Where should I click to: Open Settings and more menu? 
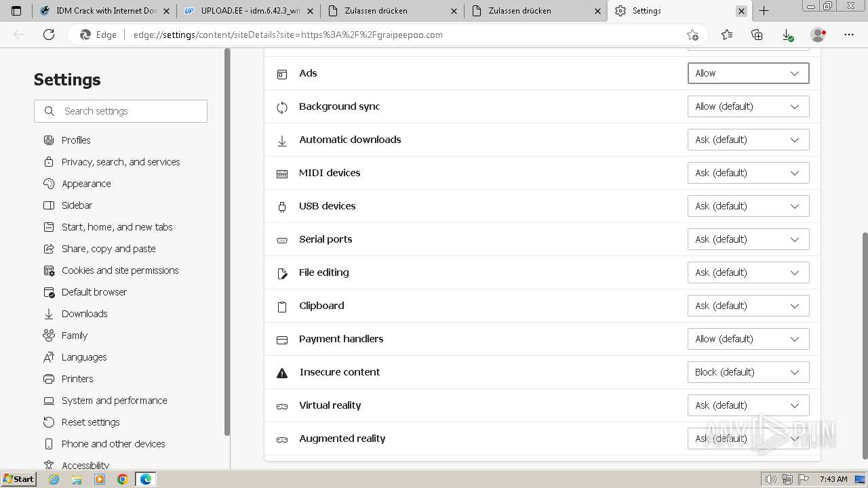coord(849,35)
